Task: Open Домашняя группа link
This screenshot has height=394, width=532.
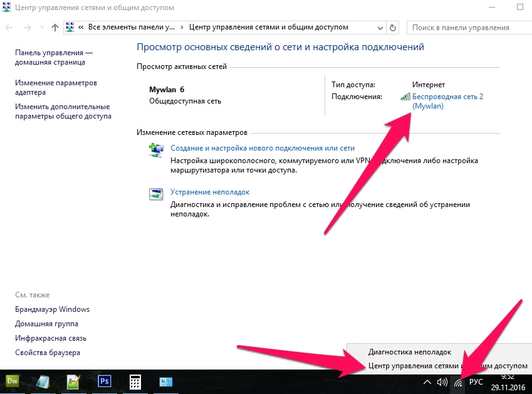Action: [x=46, y=324]
